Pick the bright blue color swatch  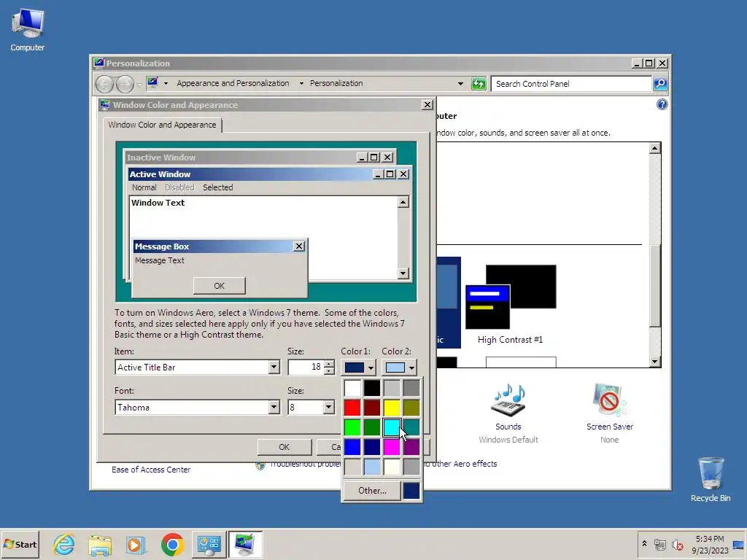pos(352,447)
